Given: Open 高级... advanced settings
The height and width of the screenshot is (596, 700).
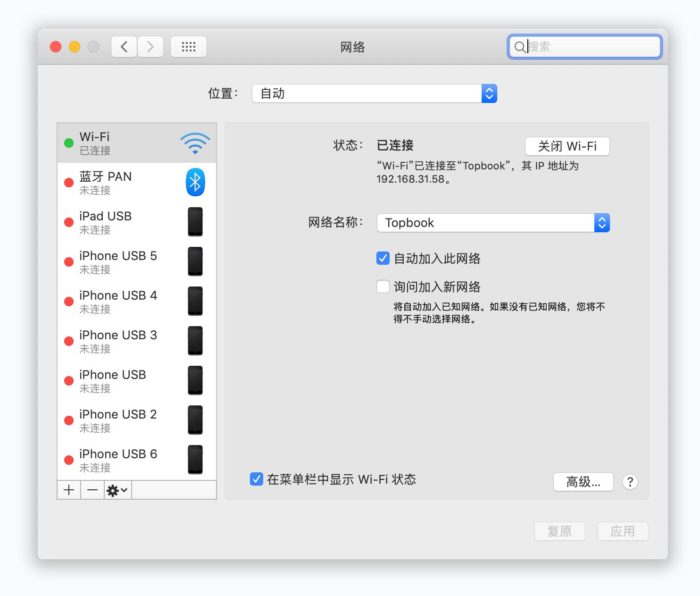Looking at the screenshot, I should (x=583, y=482).
